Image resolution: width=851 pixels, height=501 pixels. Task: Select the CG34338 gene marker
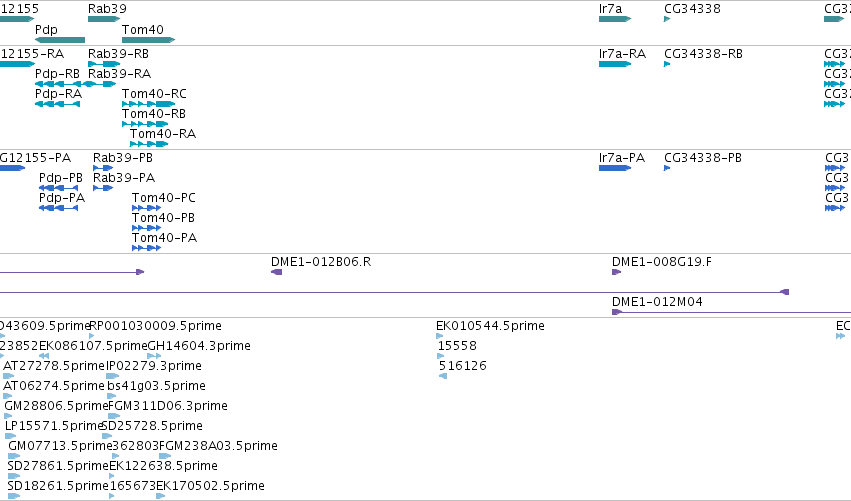pyautogui.click(x=667, y=19)
